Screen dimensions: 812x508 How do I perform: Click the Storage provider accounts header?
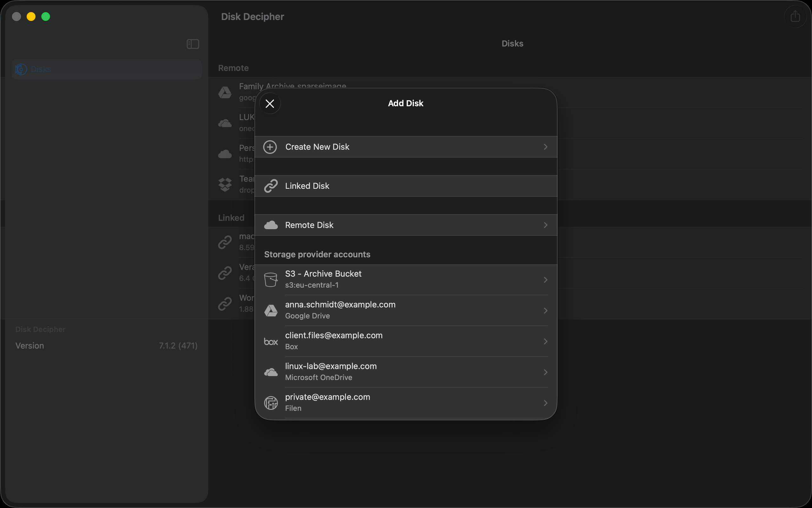coord(317,254)
